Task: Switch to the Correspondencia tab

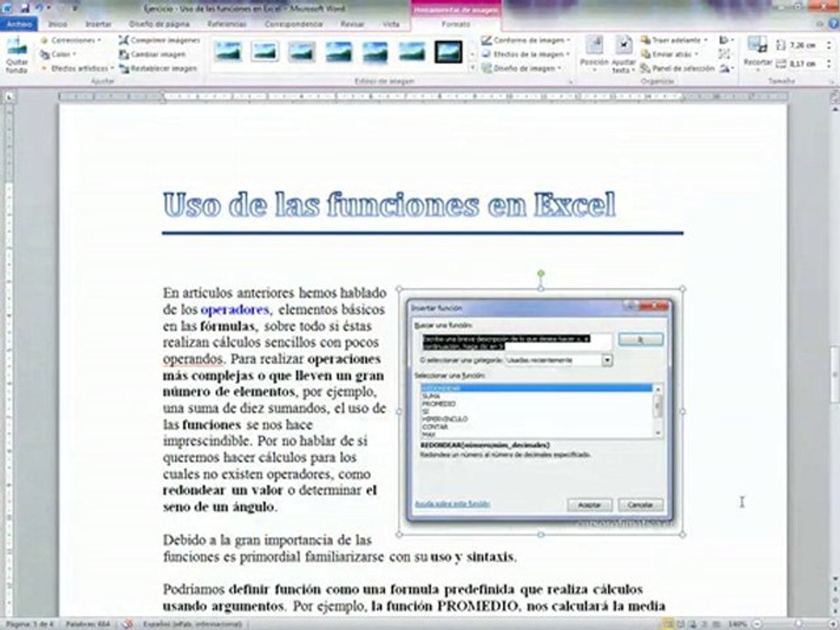Action: [294, 24]
